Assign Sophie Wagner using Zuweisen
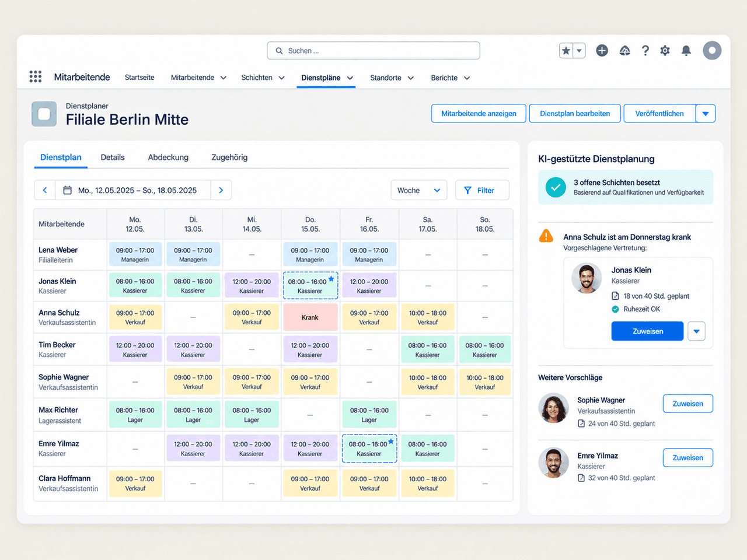The width and height of the screenshot is (747, 560). 688,404
